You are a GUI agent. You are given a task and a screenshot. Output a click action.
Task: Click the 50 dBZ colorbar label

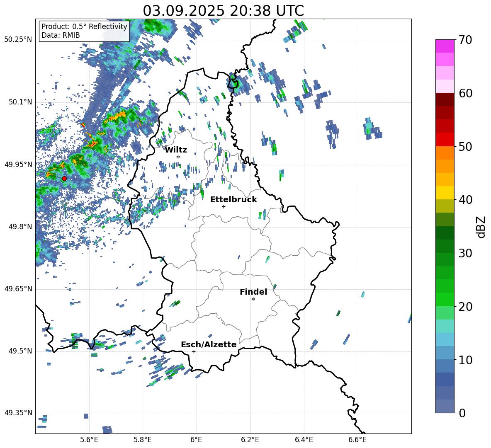click(x=465, y=146)
